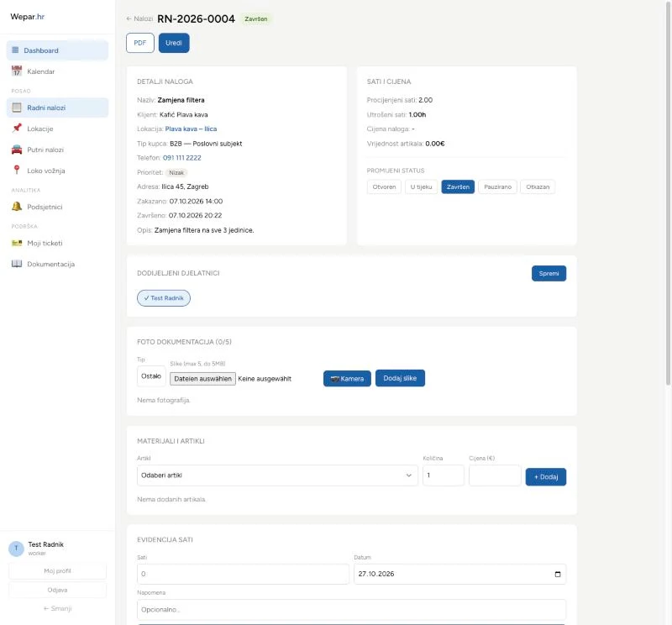The width and height of the screenshot is (672, 625).
Task: Collapse the sidebar with Smanji
Action: (57, 609)
